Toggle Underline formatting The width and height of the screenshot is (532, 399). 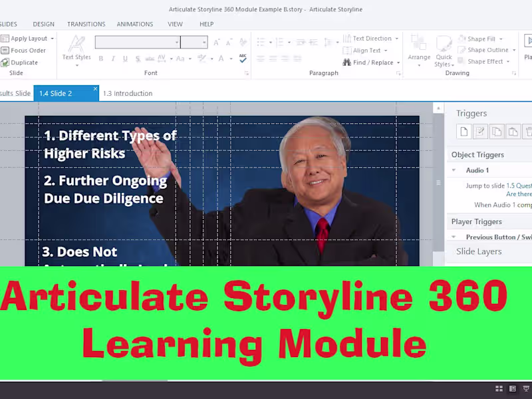[x=125, y=59]
